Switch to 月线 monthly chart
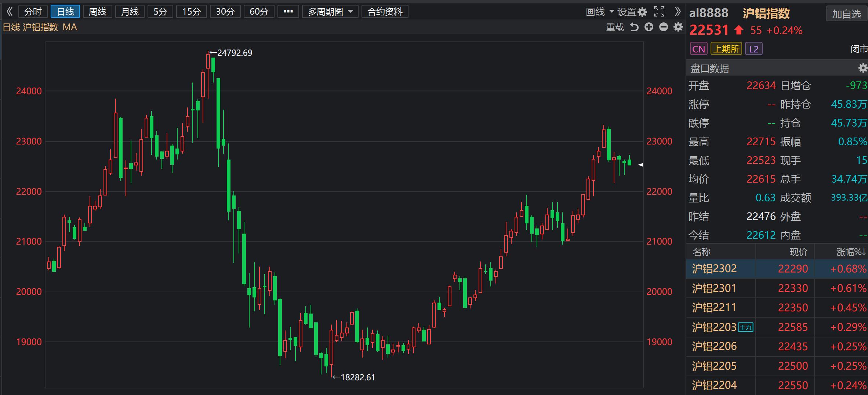This screenshot has width=868, height=395. pos(130,12)
